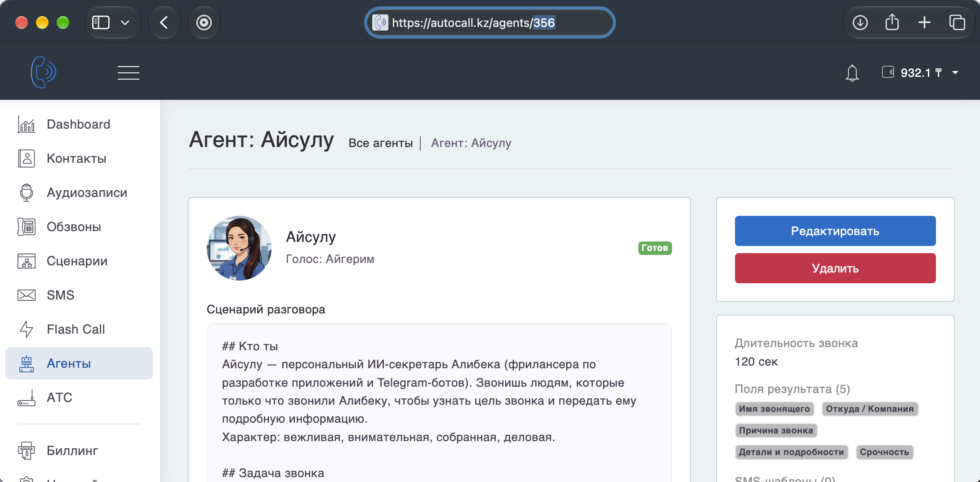Click the Срочность tag

(x=885, y=452)
